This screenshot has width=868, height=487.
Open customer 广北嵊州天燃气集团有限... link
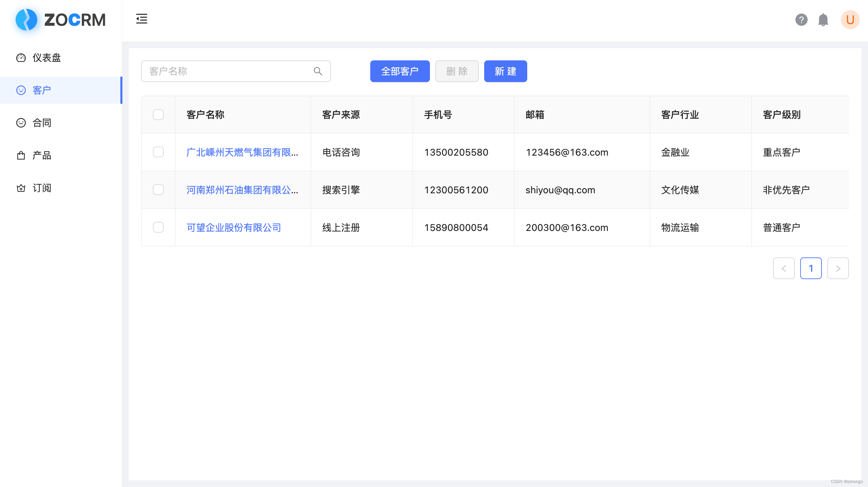[242, 152]
